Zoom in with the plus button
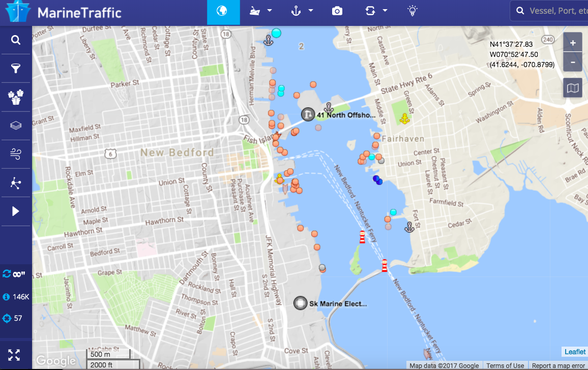This screenshot has width=588, height=370. pos(573,43)
